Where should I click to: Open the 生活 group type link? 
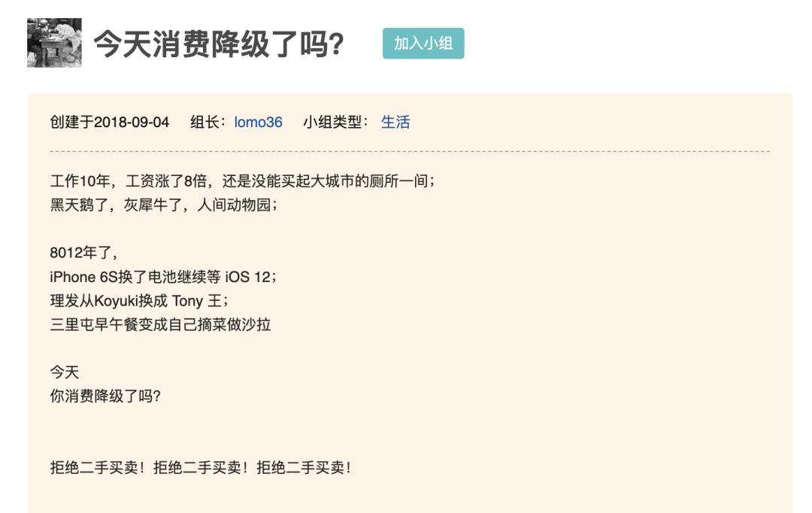click(395, 122)
